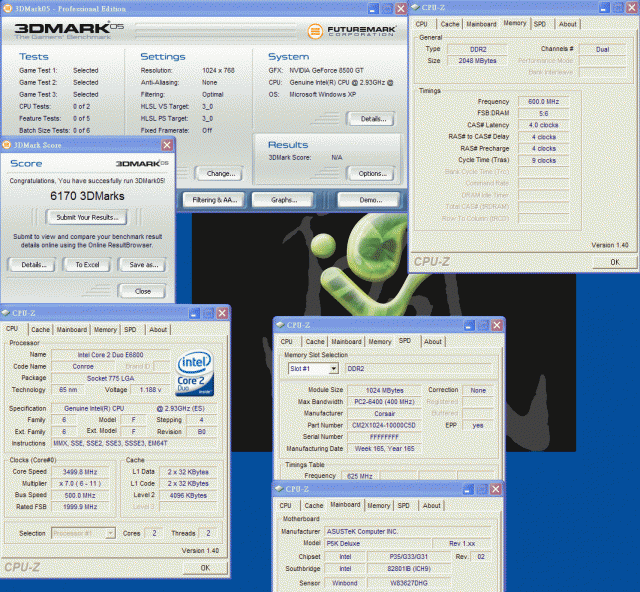
Task: Click OK in CPU-Z Memory window
Action: pyautogui.click(x=615, y=262)
